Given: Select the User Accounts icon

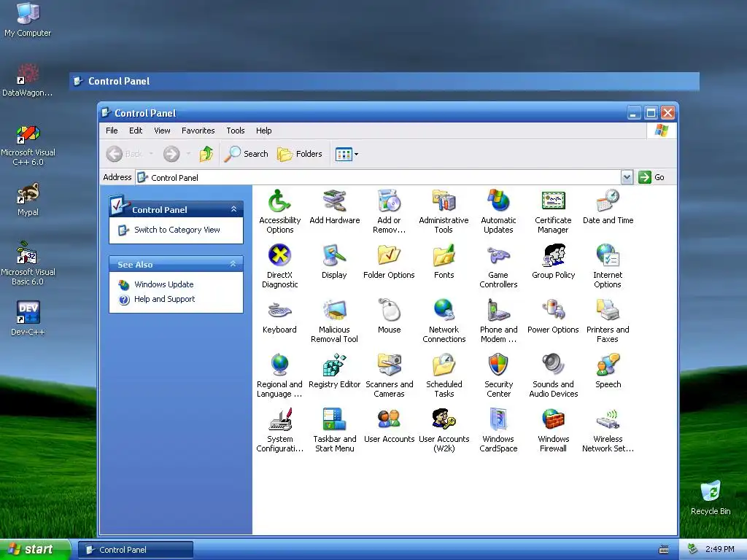Looking at the screenshot, I should [x=390, y=420].
